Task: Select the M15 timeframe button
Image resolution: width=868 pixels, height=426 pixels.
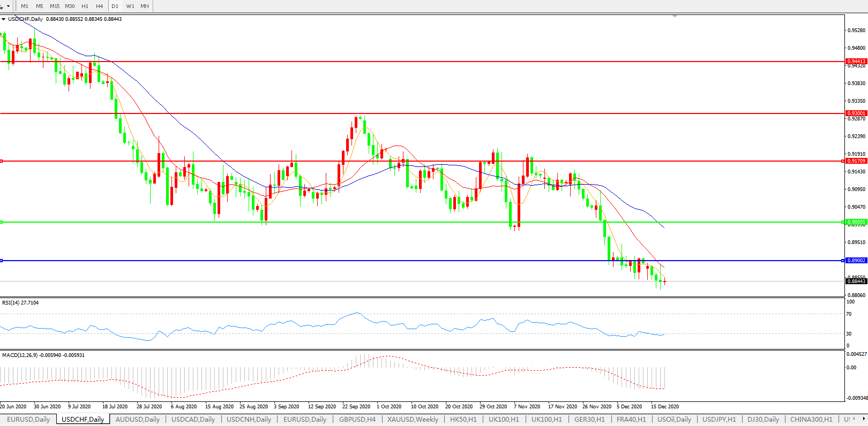Action: coord(55,6)
